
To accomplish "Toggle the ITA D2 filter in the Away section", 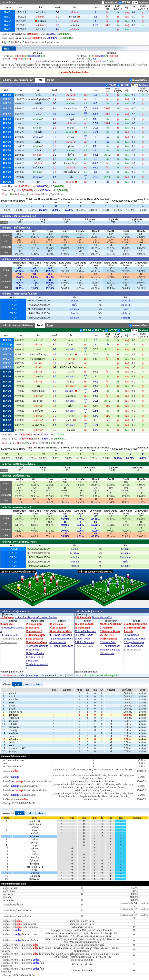I will click(119, 330).
